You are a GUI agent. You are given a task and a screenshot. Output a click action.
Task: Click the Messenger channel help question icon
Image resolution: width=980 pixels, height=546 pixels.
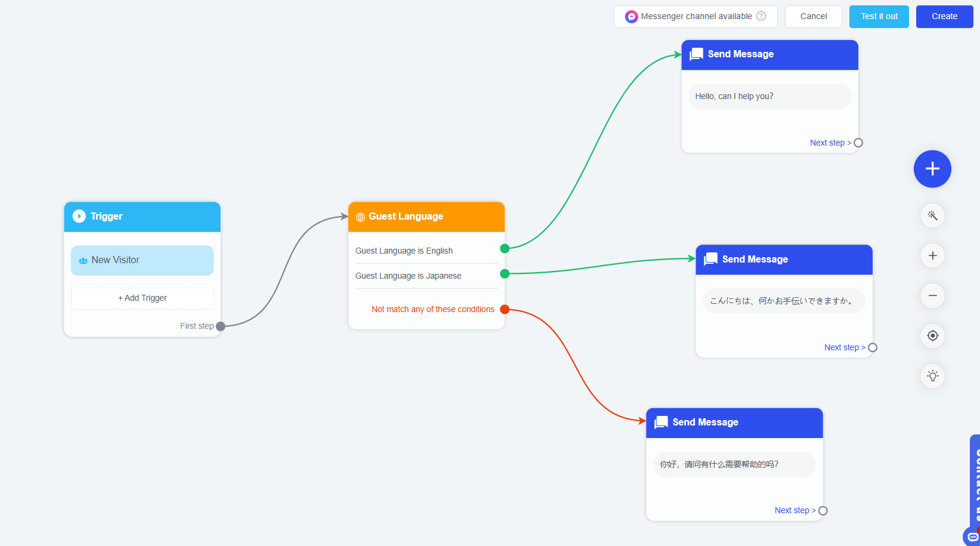click(x=761, y=16)
